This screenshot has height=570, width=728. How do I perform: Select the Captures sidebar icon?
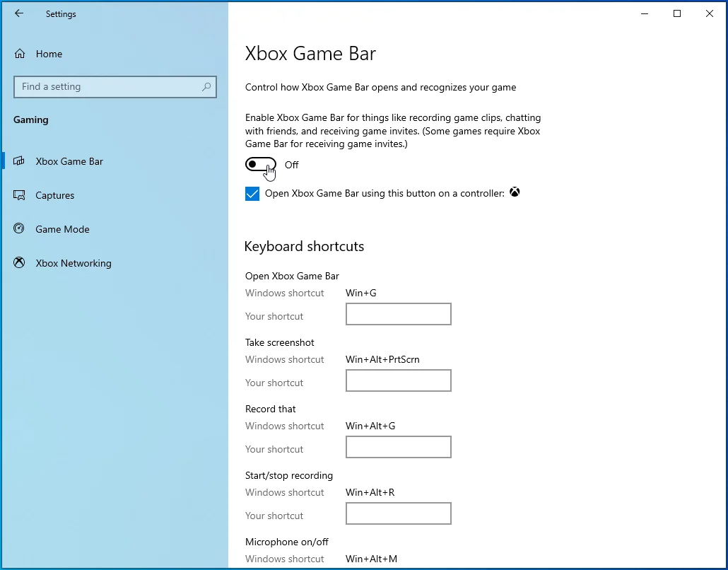pos(19,195)
